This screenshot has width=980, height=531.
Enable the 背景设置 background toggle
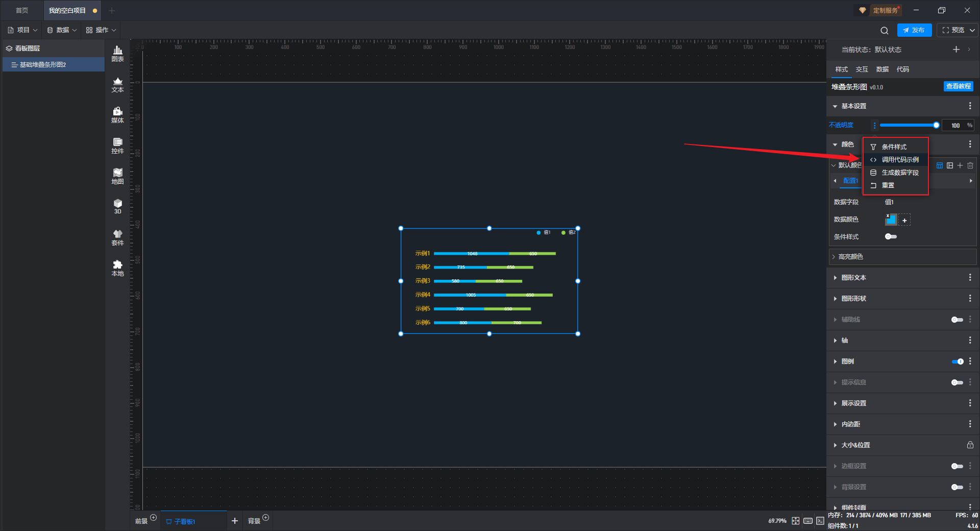coord(957,487)
